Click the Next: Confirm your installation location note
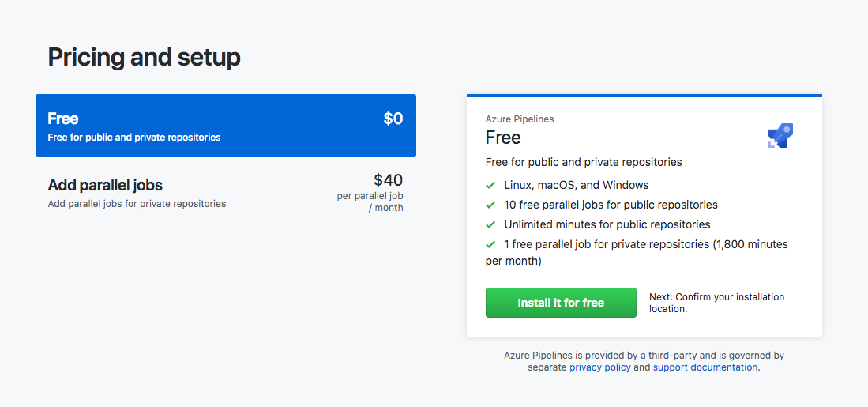 [716, 303]
